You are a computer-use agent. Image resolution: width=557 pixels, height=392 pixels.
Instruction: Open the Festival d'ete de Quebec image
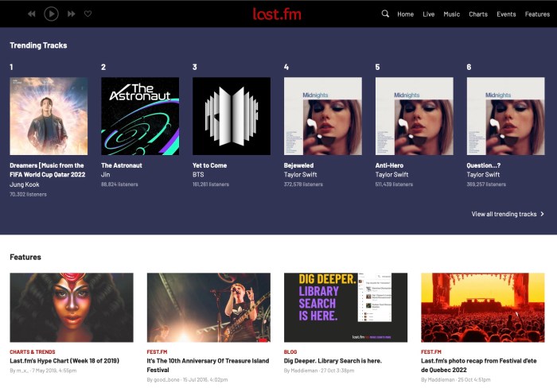tap(483, 308)
